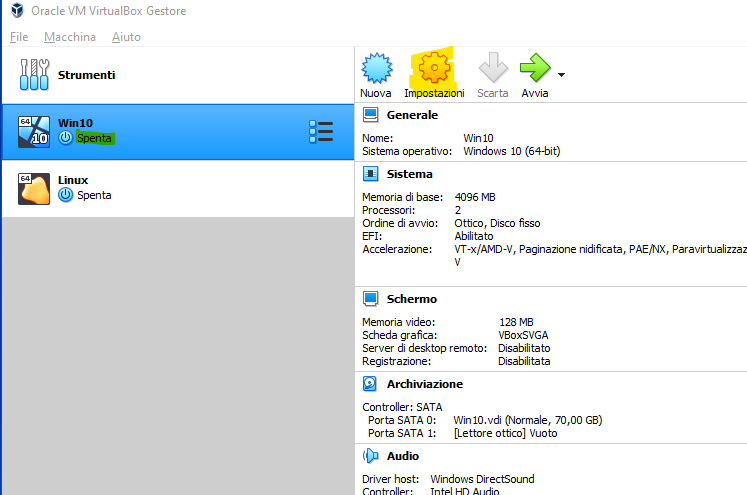Click the Windows 10 (64-bit) value

coord(512,151)
